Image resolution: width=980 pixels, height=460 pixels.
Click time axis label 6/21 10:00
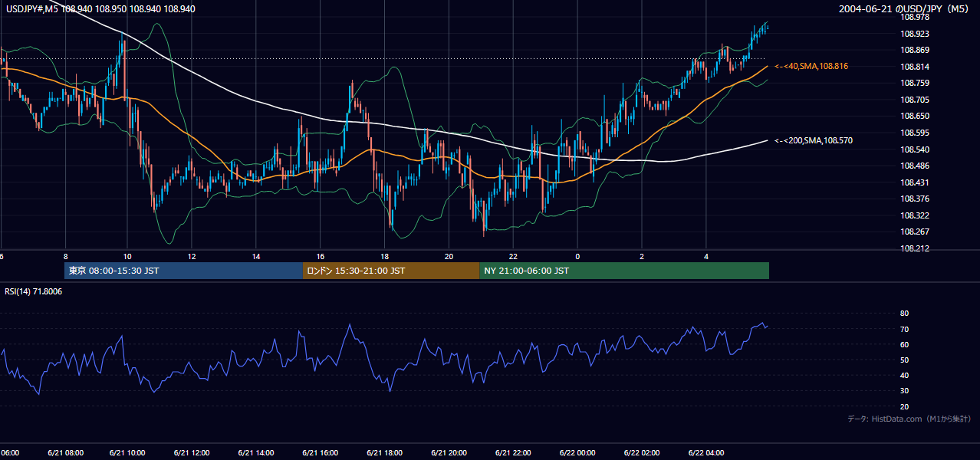pos(128,452)
